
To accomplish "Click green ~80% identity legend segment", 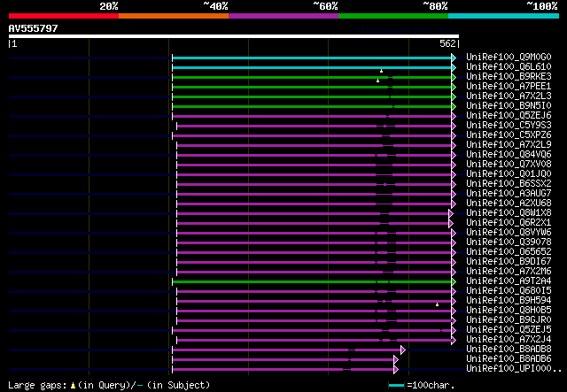I will (393, 16).
